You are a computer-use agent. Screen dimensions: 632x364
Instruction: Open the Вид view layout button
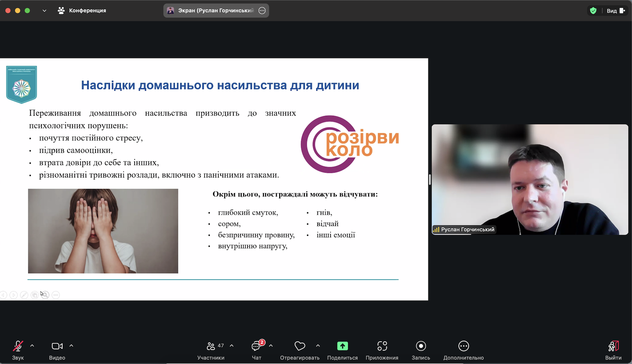pos(615,11)
